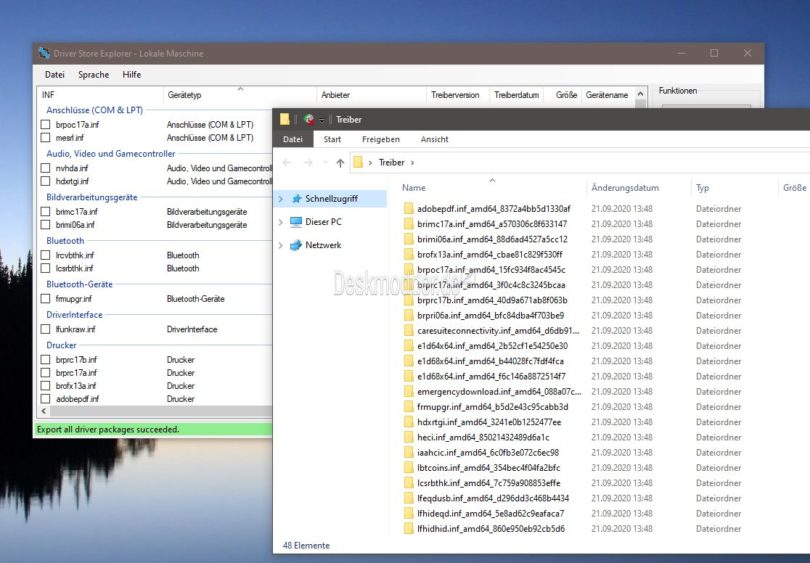Check the brpoc17a.inf checkbox
This screenshot has width=810, height=563.
(45, 125)
